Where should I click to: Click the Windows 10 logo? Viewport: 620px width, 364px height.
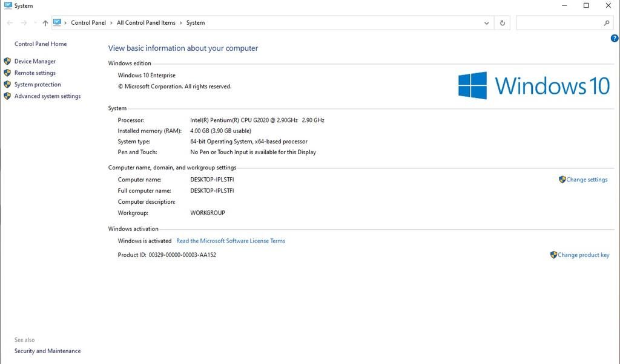[x=534, y=85]
